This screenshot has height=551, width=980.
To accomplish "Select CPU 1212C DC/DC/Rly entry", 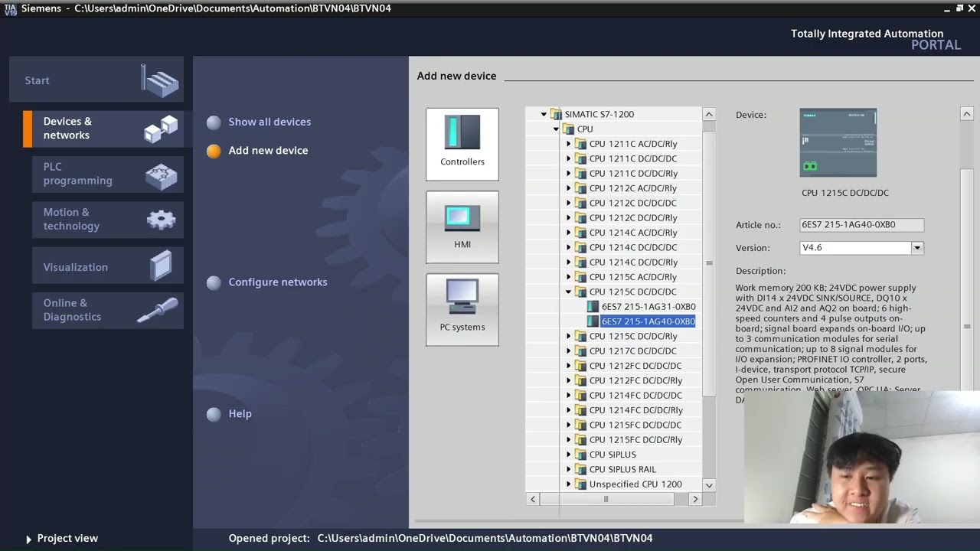I will pyautogui.click(x=633, y=218).
